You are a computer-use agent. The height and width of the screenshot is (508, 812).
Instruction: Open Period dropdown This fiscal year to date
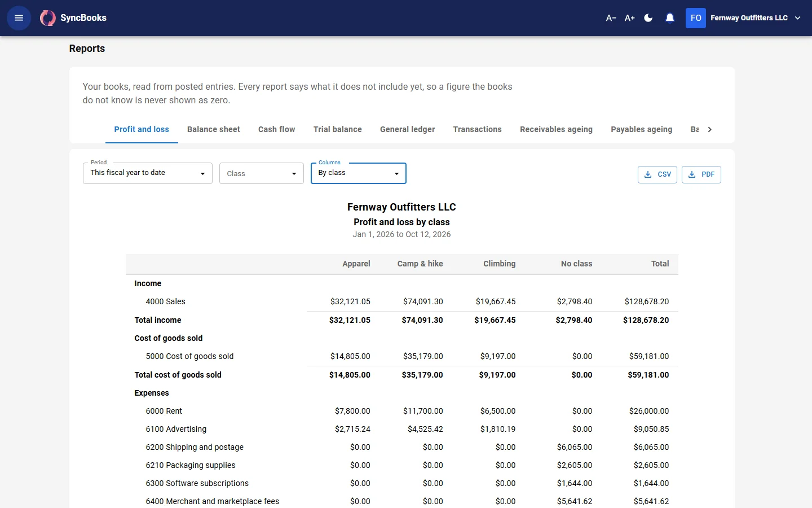tap(148, 173)
